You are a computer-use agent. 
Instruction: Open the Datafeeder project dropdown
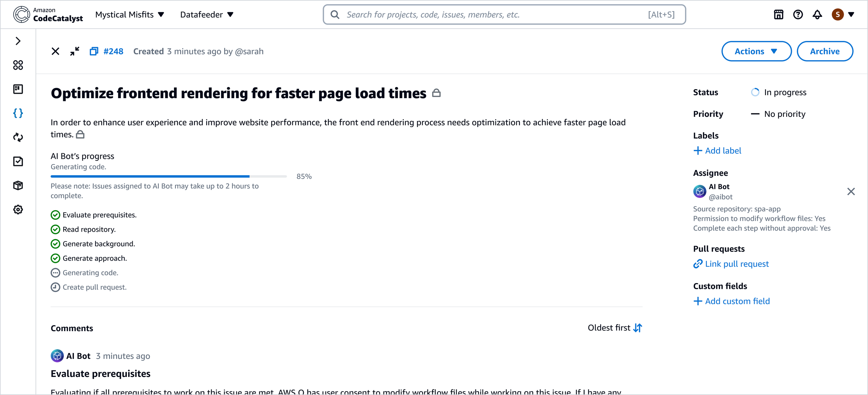click(207, 15)
